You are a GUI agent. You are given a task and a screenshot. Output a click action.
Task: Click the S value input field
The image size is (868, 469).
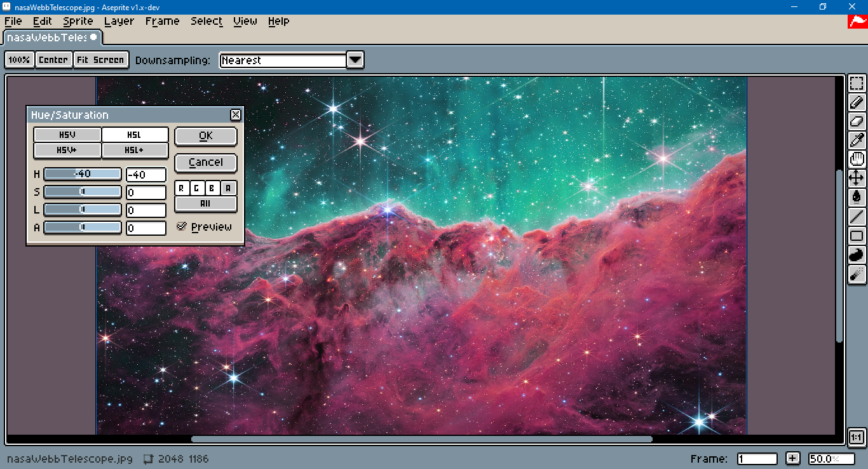click(146, 193)
